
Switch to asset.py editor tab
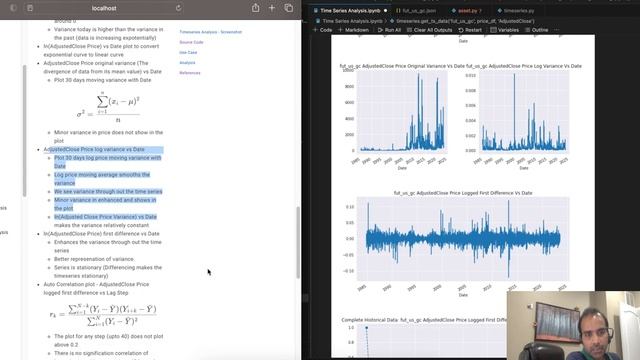click(x=467, y=11)
